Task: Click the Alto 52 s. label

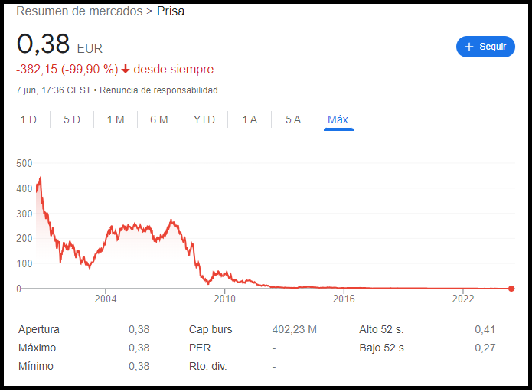Action: coord(383,330)
